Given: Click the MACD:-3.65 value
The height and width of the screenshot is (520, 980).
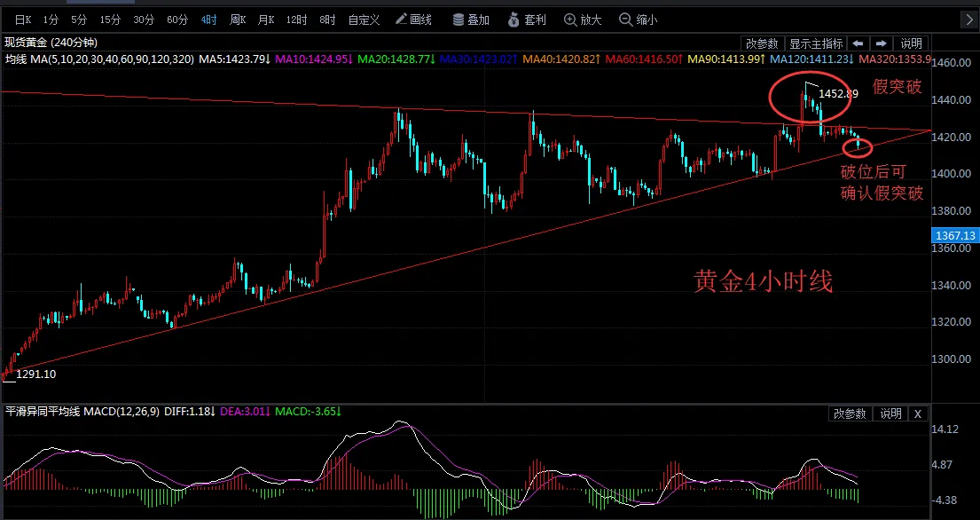Looking at the screenshot, I should coord(308,412).
